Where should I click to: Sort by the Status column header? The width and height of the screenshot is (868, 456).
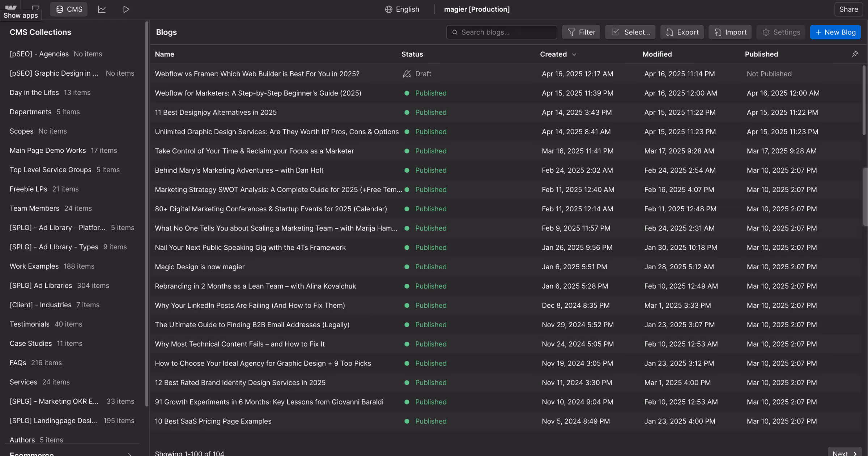(x=412, y=54)
